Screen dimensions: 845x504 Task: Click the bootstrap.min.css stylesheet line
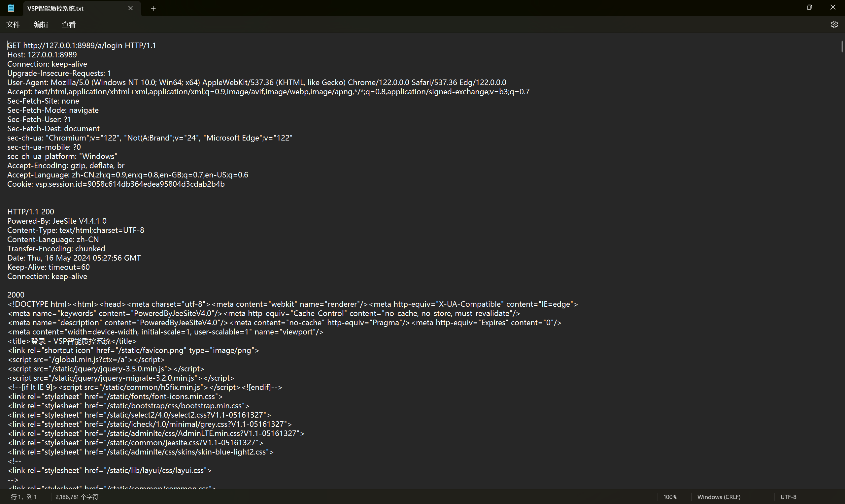coord(128,406)
